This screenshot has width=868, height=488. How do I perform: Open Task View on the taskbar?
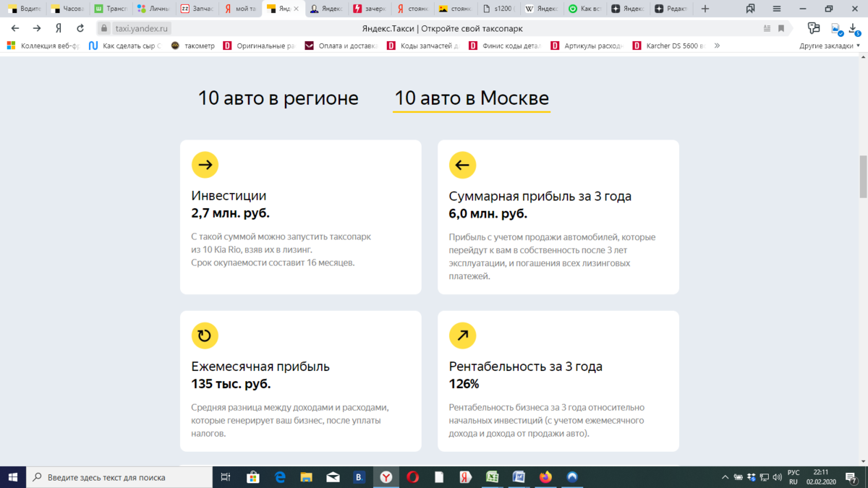(226, 477)
